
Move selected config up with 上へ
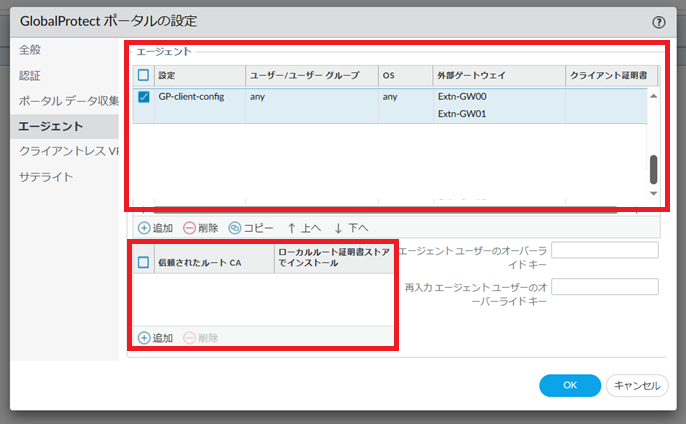(304, 228)
